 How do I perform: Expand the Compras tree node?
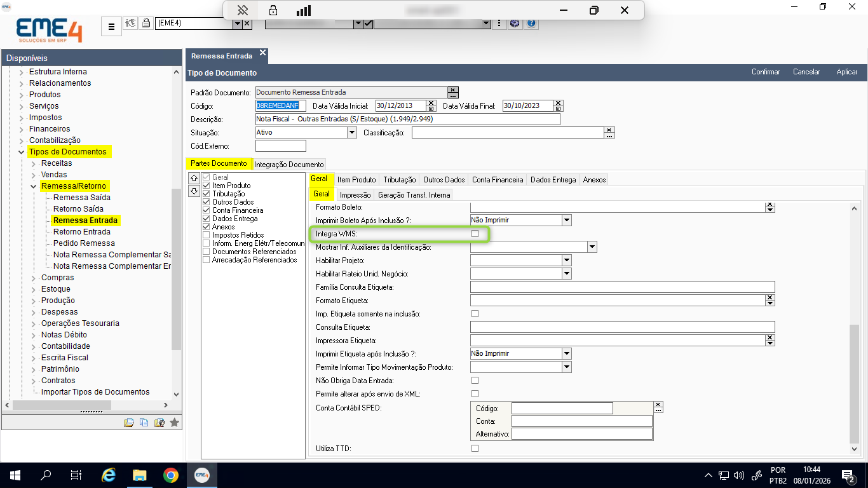[x=34, y=278]
